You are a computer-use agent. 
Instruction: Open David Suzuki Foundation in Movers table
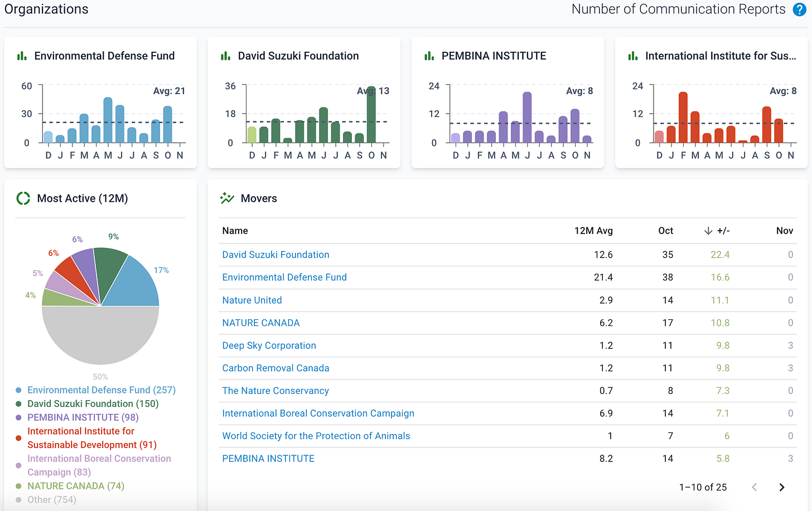click(275, 255)
